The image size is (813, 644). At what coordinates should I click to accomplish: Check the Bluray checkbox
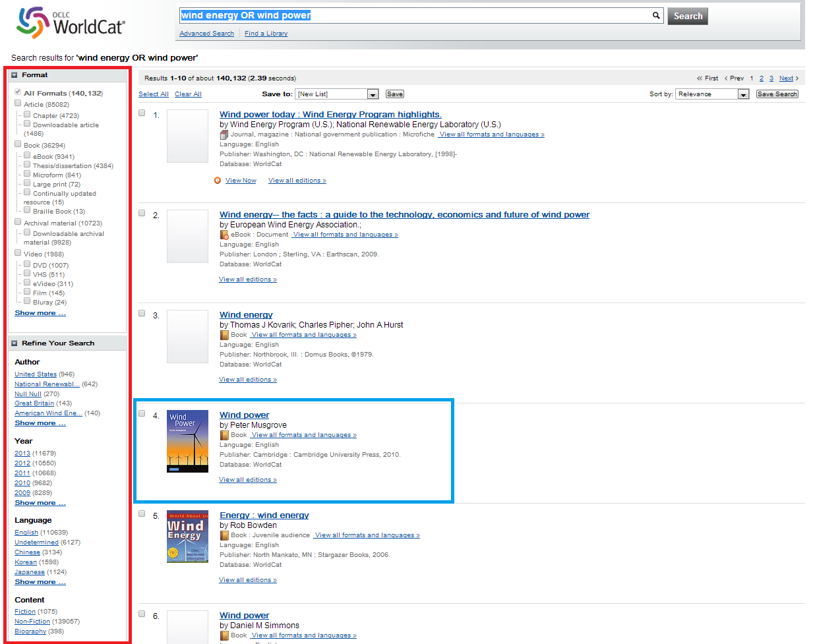(27, 301)
